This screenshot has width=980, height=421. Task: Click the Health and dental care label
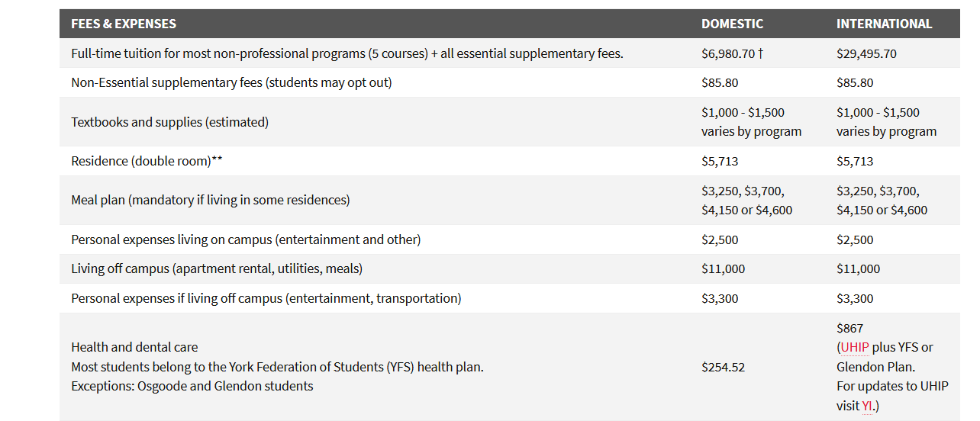(134, 348)
